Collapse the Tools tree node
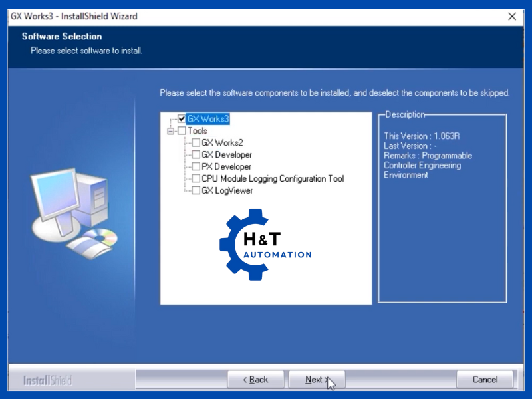The width and height of the screenshot is (532, 399). coord(170,131)
